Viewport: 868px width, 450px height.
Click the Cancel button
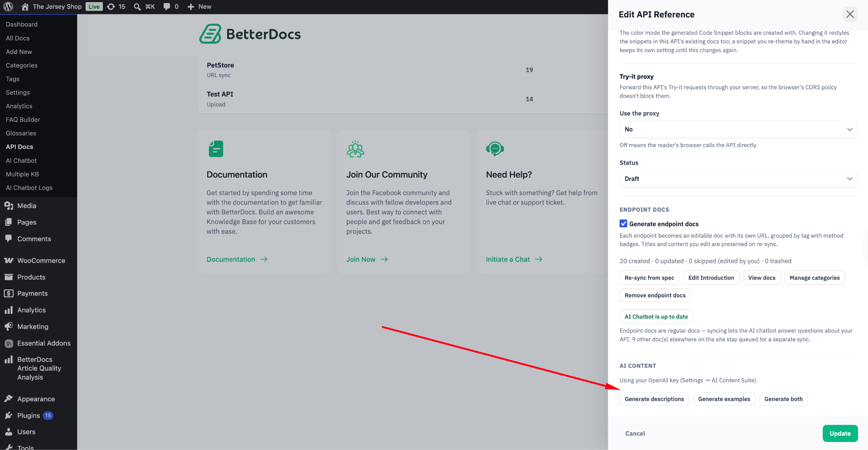(x=635, y=433)
